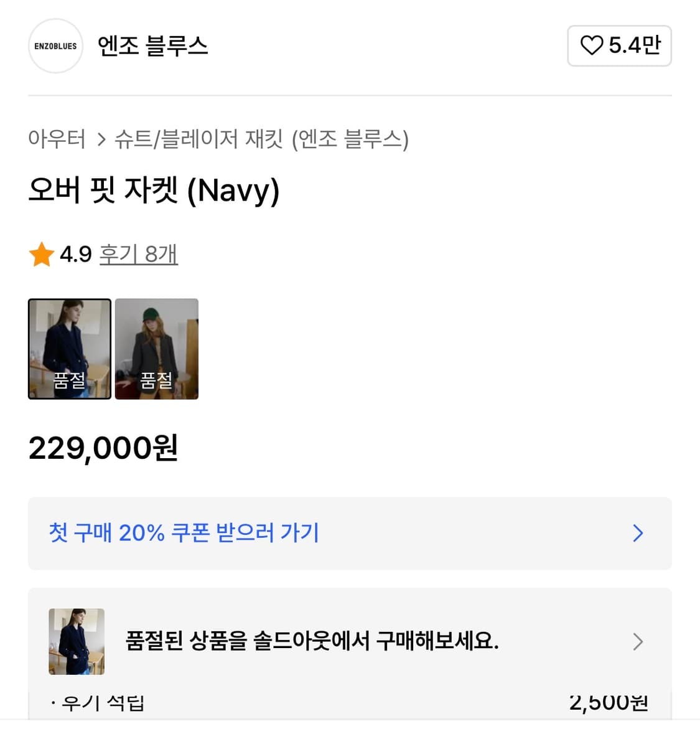The height and width of the screenshot is (734, 700).
Task: Click the ENZOBLUES round brand logo
Action: coord(55,46)
